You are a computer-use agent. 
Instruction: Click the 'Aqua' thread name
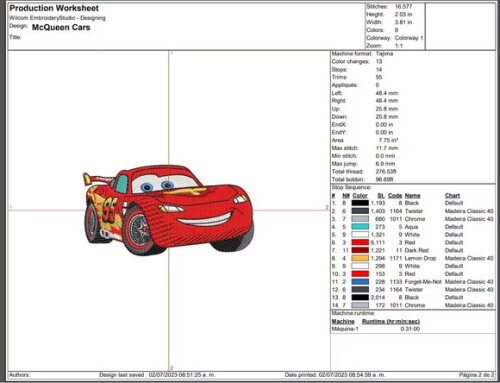pyautogui.click(x=411, y=227)
